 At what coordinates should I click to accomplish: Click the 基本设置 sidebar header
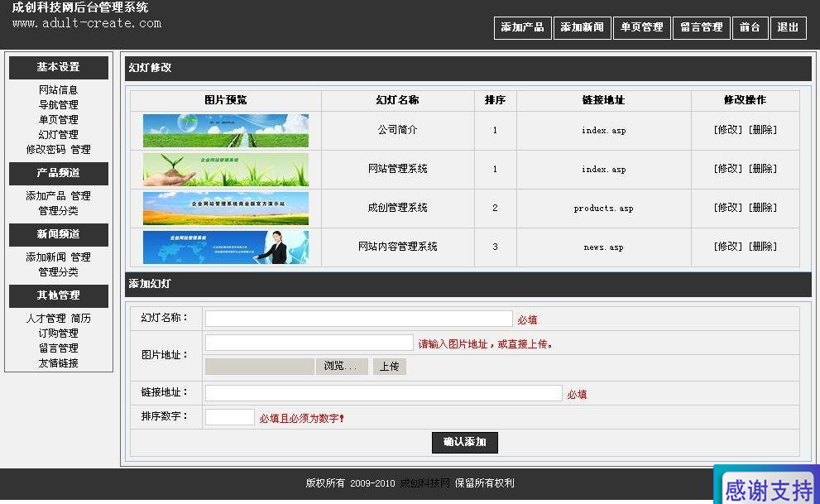pos(59,67)
